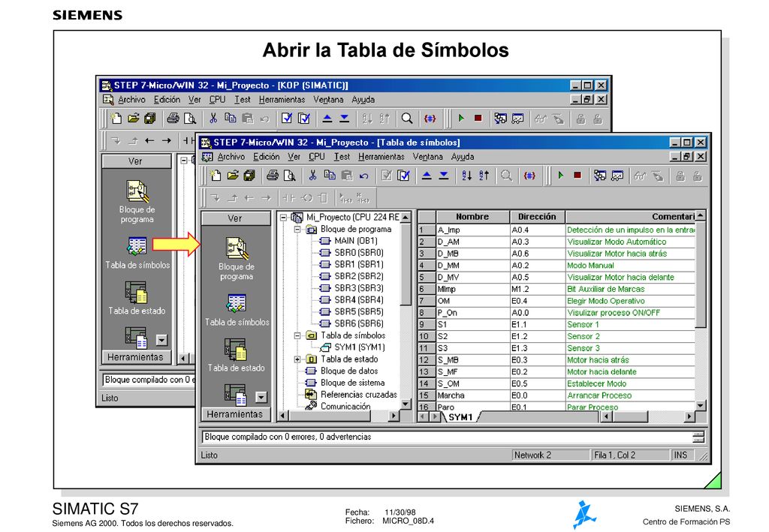Click Bloque de programa icon in the back KOP window
769x532 pixels.
(x=137, y=191)
